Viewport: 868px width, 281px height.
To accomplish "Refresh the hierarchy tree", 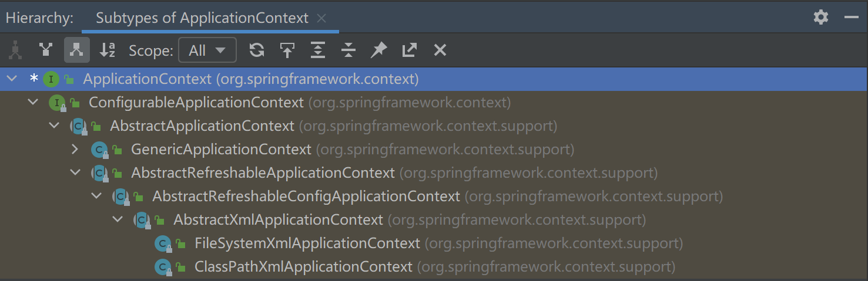I will (x=257, y=50).
